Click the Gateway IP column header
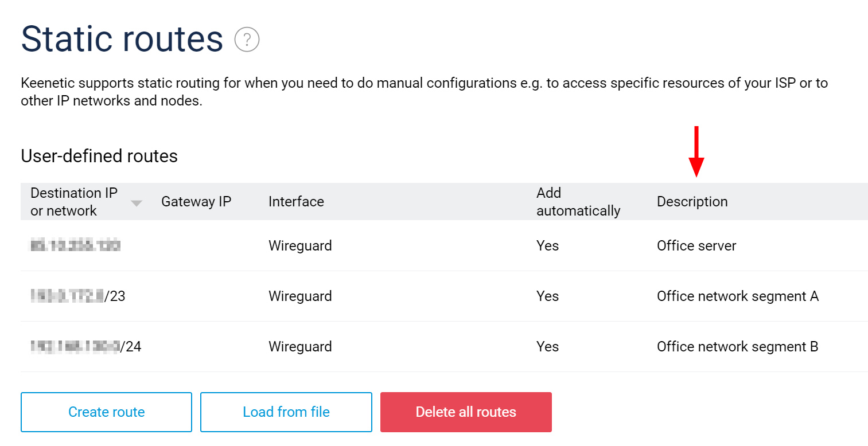This screenshot has width=868, height=446. [196, 201]
